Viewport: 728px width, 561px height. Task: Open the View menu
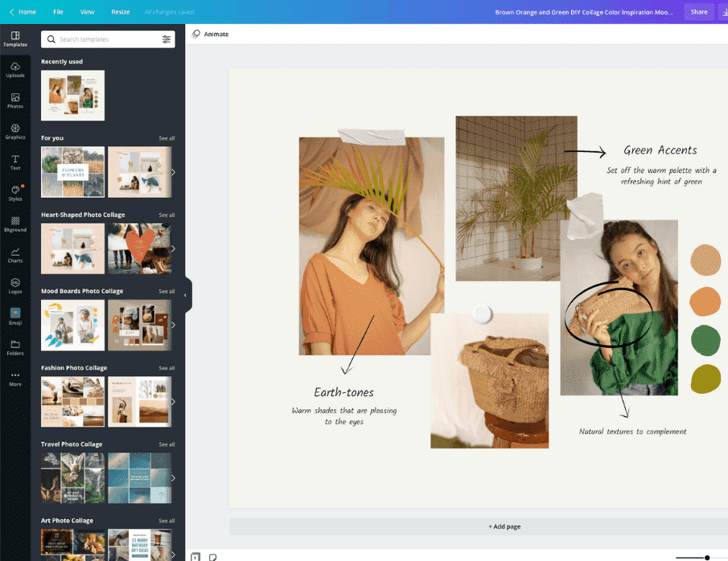click(87, 12)
